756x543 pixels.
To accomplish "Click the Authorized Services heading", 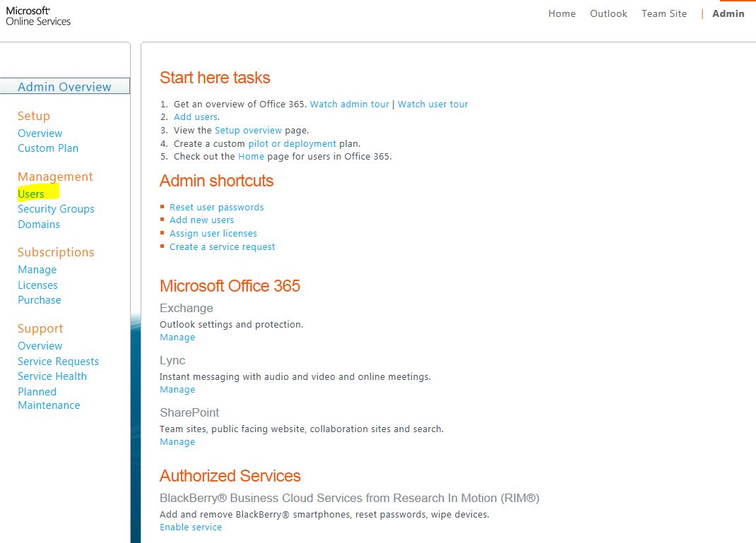I will click(230, 476).
